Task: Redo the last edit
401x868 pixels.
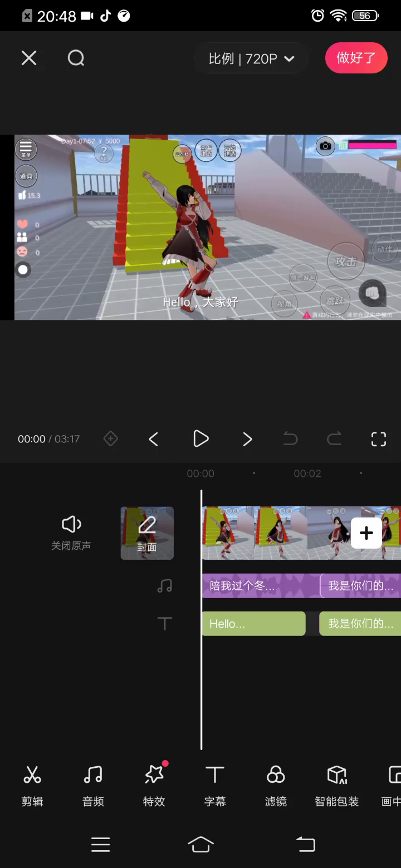Action: (334, 439)
